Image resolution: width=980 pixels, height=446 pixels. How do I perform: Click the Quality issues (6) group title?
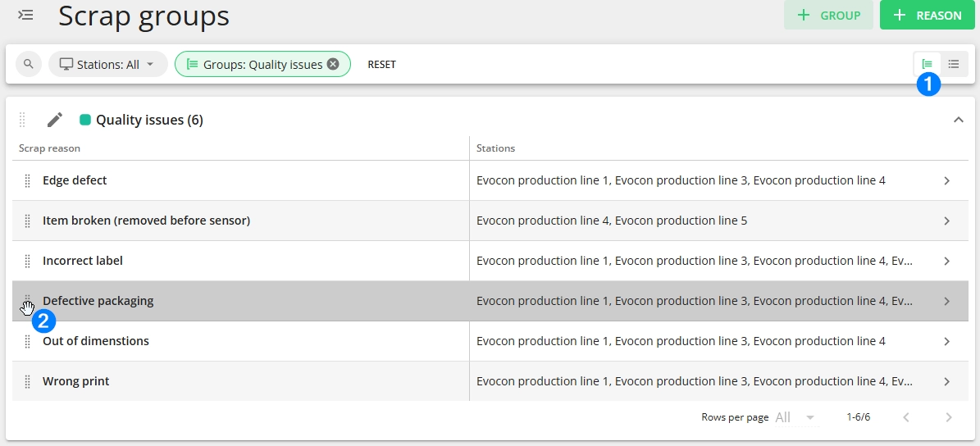[x=149, y=120]
